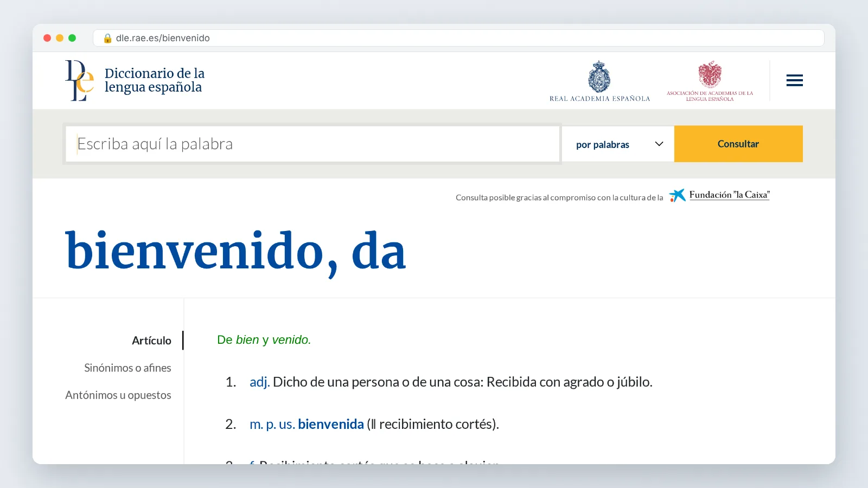Open the Asociación de Academias emblem link
868x488 pixels.
coord(710,81)
